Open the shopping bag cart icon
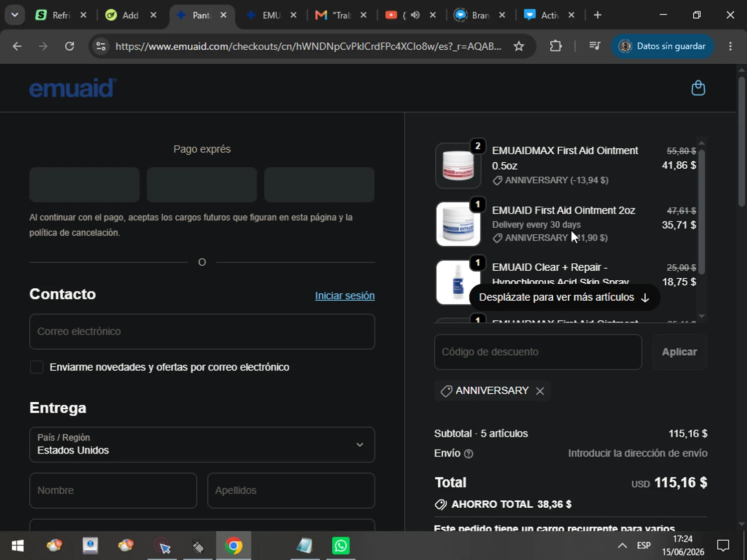The height and width of the screenshot is (560, 747). pos(698,88)
